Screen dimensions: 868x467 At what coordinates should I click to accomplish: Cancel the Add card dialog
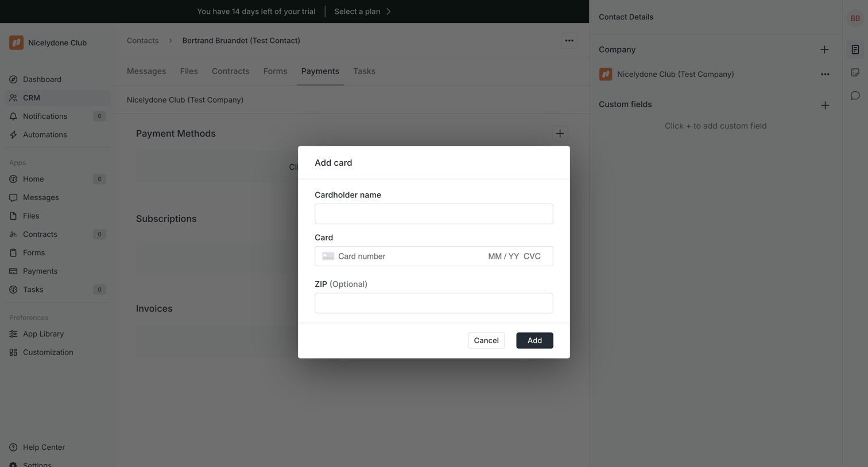[486, 340]
